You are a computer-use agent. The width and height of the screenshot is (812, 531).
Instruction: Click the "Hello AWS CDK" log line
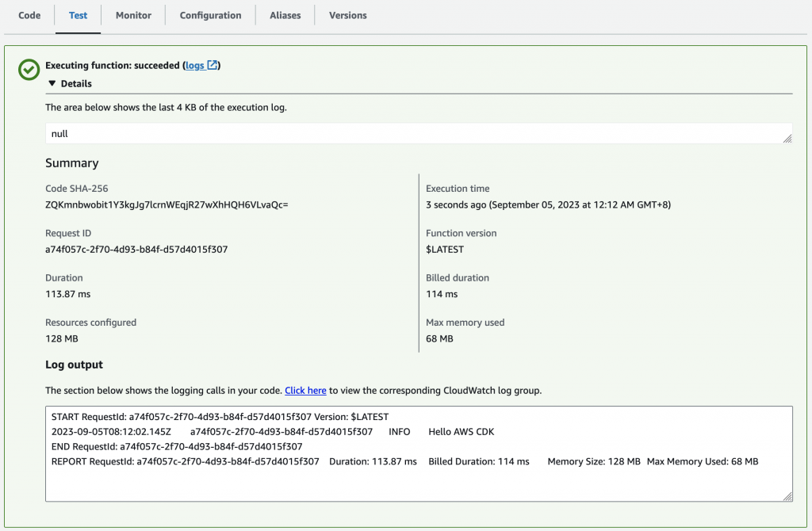pyautogui.click(x=462, y=431)
